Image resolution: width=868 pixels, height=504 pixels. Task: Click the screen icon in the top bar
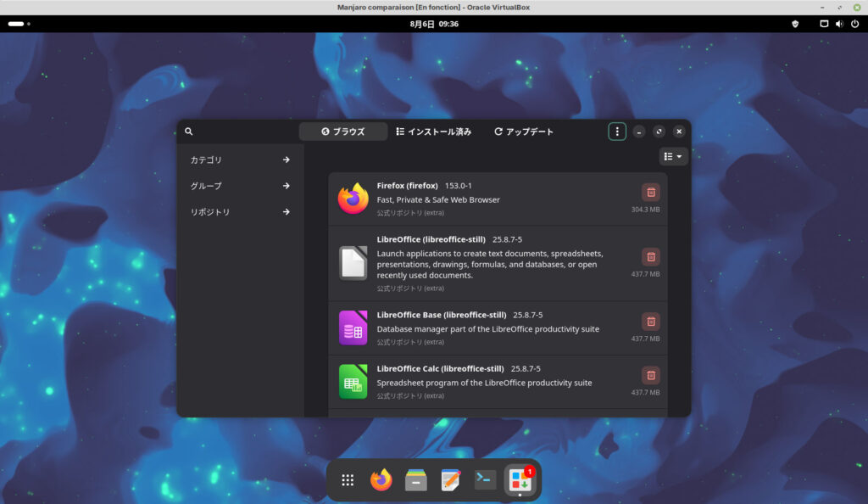pyautogui.click(x=824, y=24)
